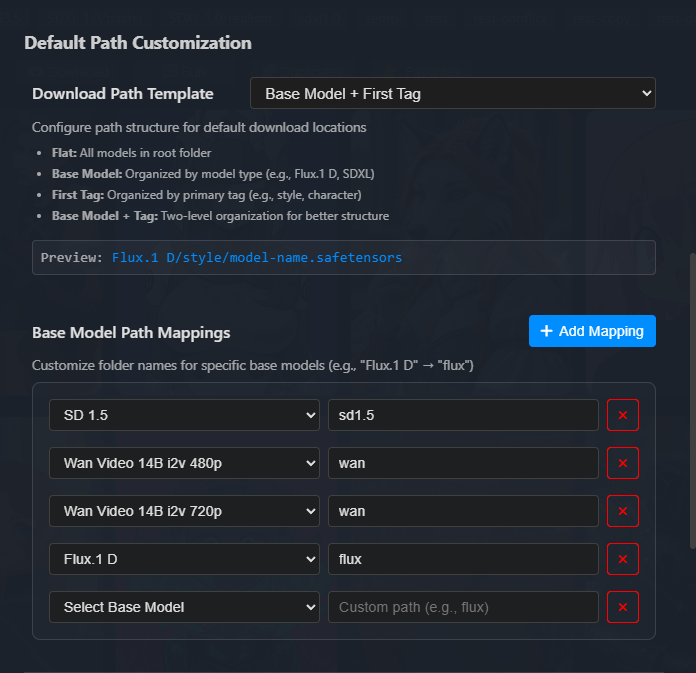Open the Download Path Template dropdown

452,94
